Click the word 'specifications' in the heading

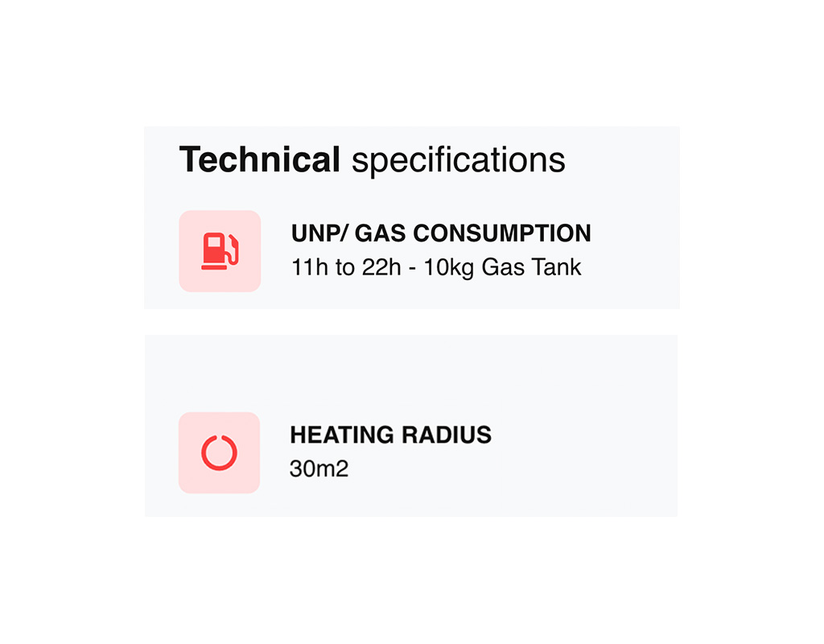458,161
